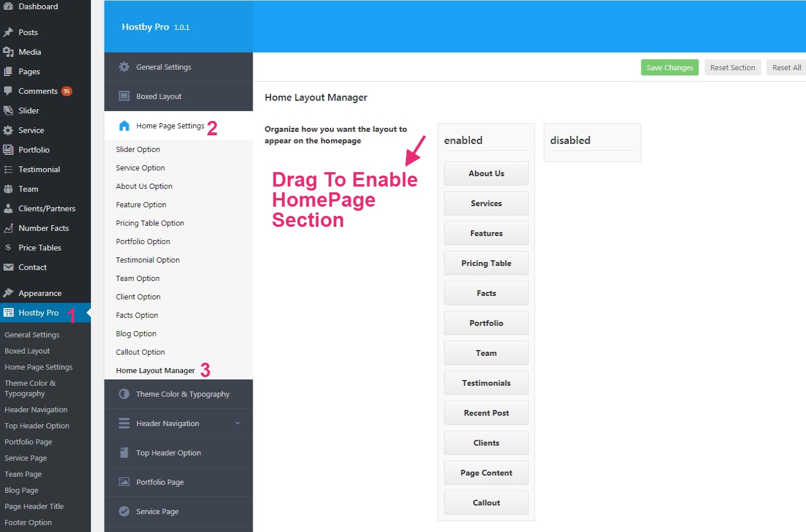
Task: Click the Contact envelope icon
Action: point(8,267)
